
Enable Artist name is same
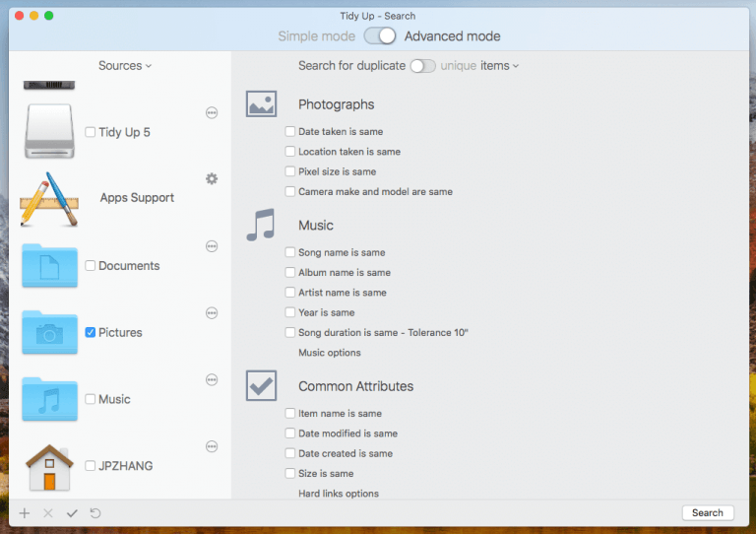coord(290,293)
